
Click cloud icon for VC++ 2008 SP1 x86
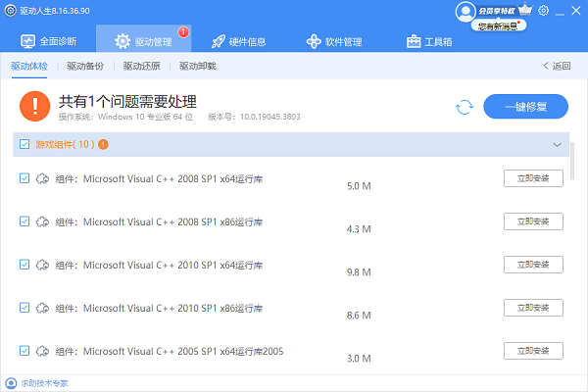(x=42, y=221)
